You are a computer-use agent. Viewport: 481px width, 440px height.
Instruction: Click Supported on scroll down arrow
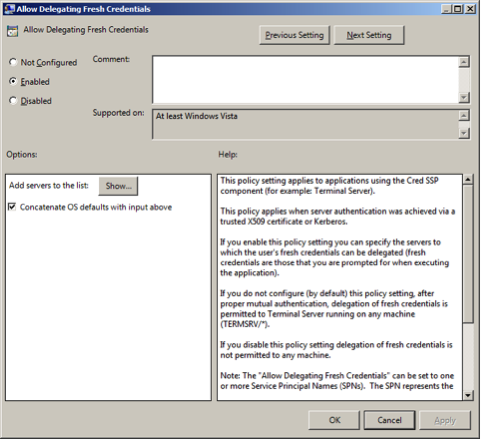point(464,133)
